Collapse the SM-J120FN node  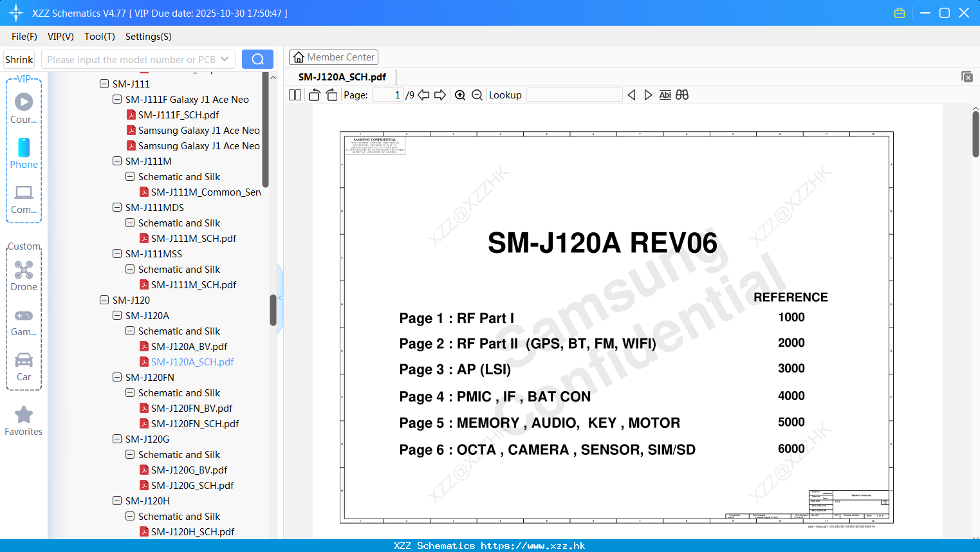point(117,377)
